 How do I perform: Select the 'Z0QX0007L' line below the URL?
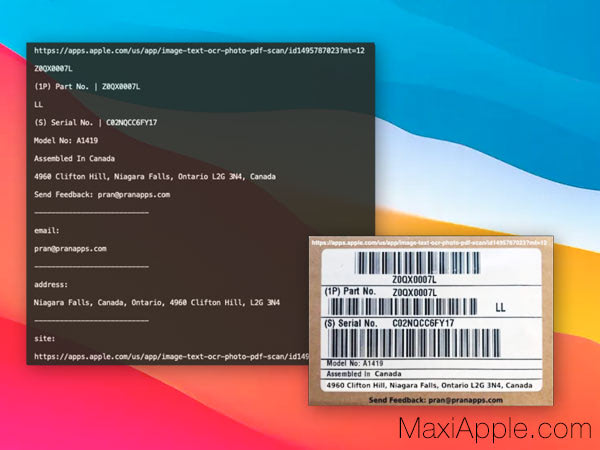(53, 68)
